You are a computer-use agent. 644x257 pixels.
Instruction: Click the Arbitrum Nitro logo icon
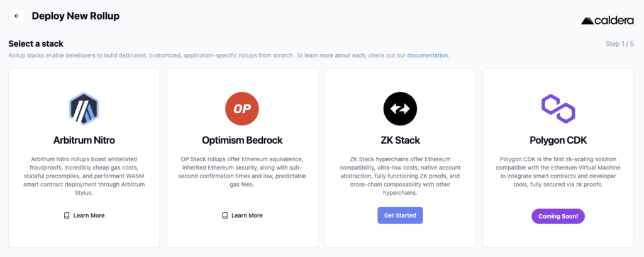coord(84,109)
